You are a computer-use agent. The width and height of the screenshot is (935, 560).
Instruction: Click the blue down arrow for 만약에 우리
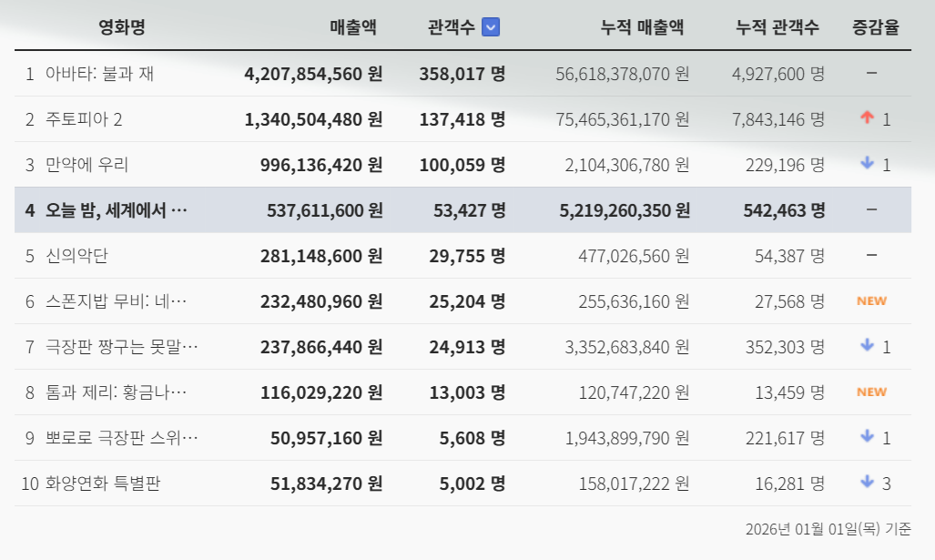(867, 162)
